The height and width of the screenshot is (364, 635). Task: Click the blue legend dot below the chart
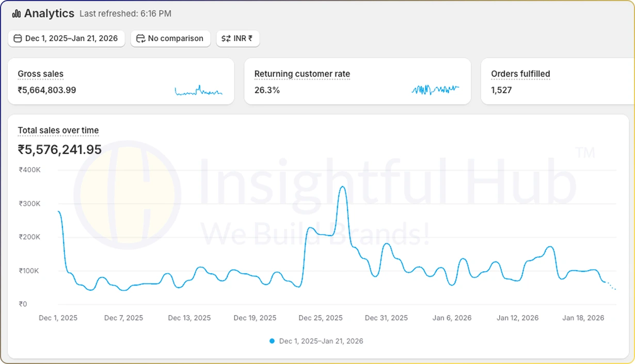point(272,341)
